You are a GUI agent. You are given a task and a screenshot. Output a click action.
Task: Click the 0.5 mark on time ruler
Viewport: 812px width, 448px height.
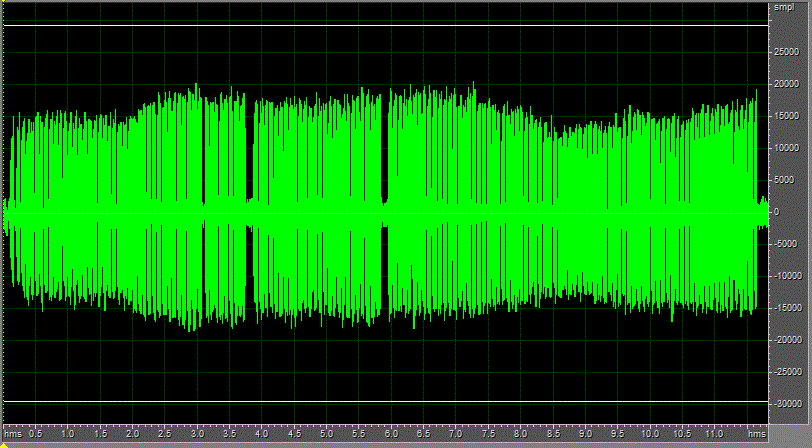click(36, 433)
